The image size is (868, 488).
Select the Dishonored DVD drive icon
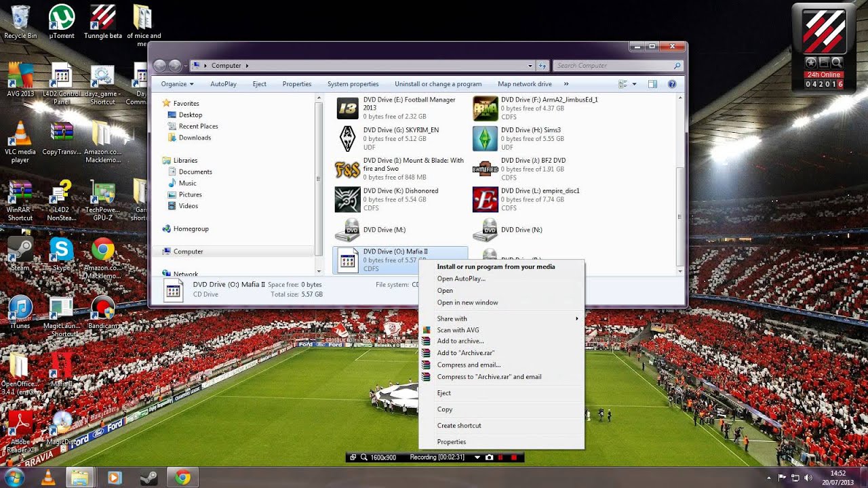coord(348,200)
